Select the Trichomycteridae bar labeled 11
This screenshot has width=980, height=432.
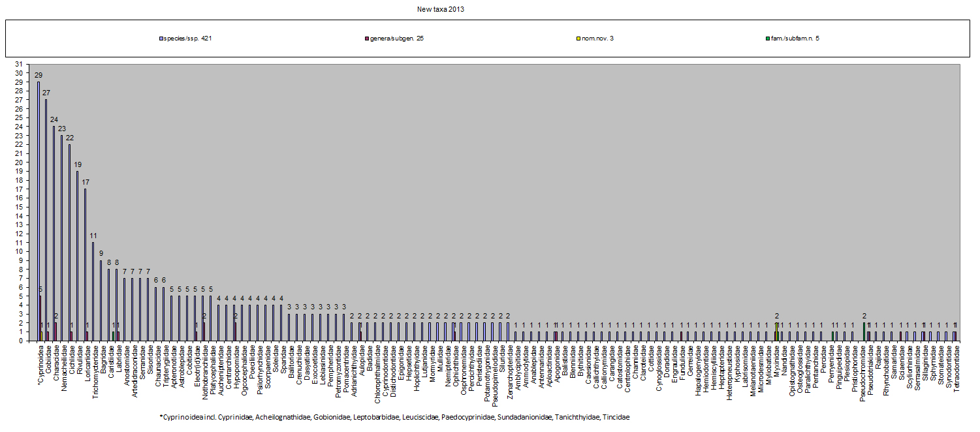(x=93, y=291)
